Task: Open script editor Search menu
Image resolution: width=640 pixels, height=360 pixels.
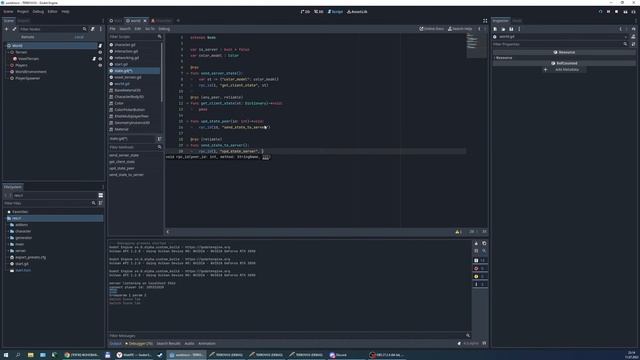Action: point(125,29)
